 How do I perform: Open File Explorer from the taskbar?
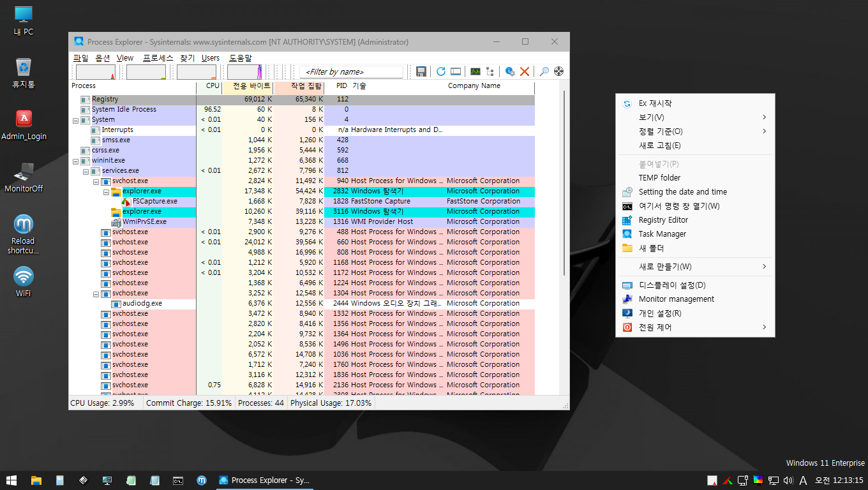pos(36,480)
